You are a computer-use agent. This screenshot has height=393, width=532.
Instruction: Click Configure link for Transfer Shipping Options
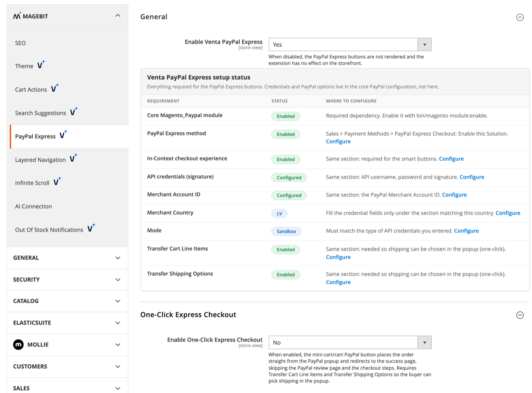coord(338,282)
